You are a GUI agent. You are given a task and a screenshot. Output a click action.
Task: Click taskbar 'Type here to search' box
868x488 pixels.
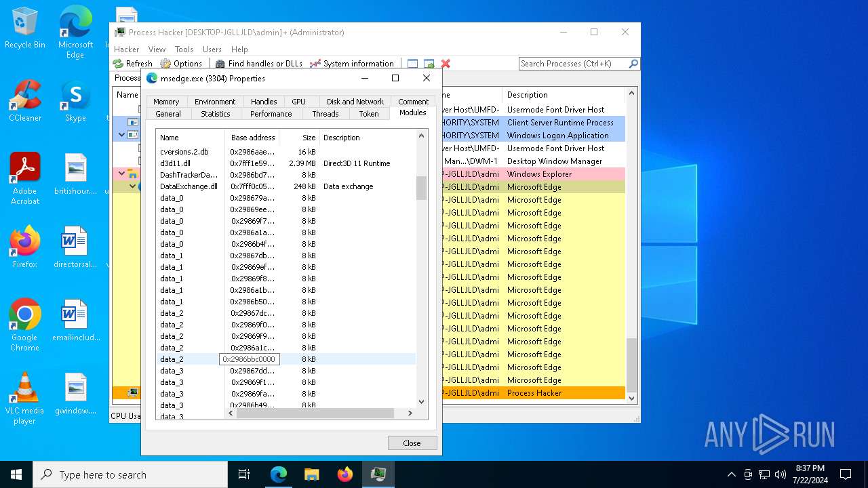pyautogui.click(x=130, y=474)
